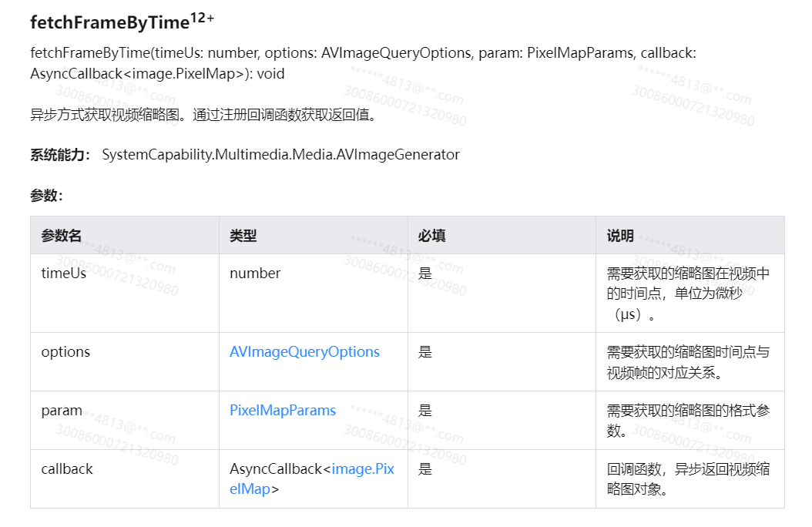The width and height of the screenshot is (812, 527).
Task: Click the 说明 column header
Action: tap(690, 235)
